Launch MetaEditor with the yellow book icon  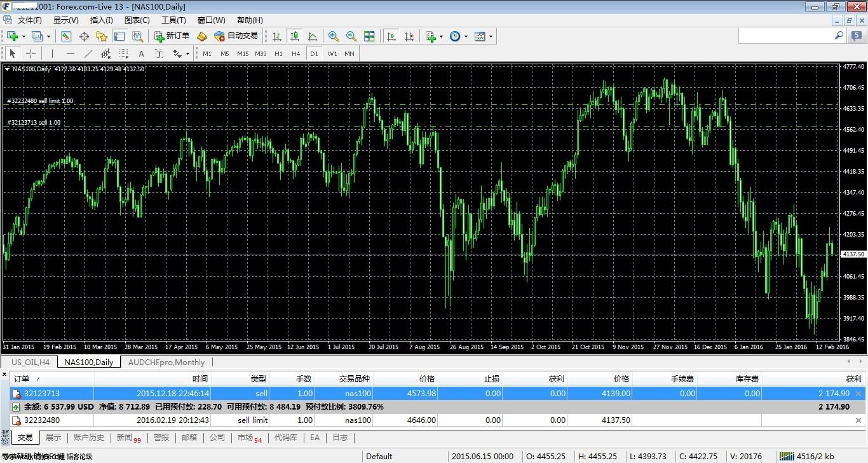pyautogui.click(x=202, y=36)
